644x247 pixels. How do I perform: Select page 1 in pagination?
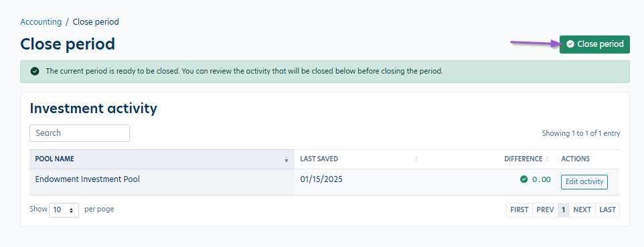564,210
